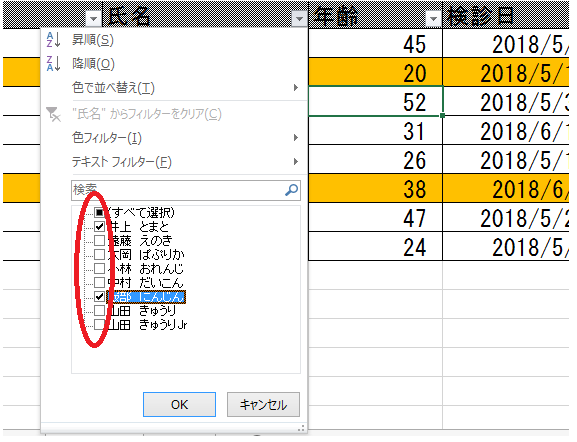Open the 氏名 column filter dropdown
This screenshot has height=442, width=577.
tap(300, 19)
